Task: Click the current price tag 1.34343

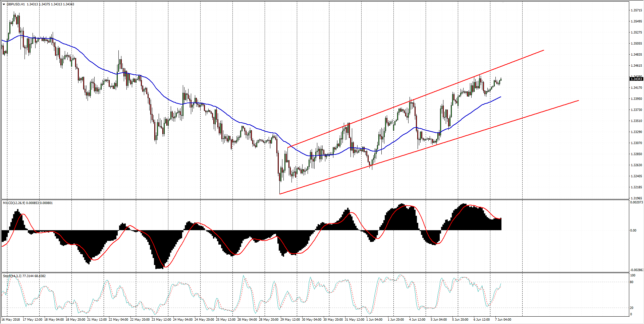Action: (x=636, y=79)
